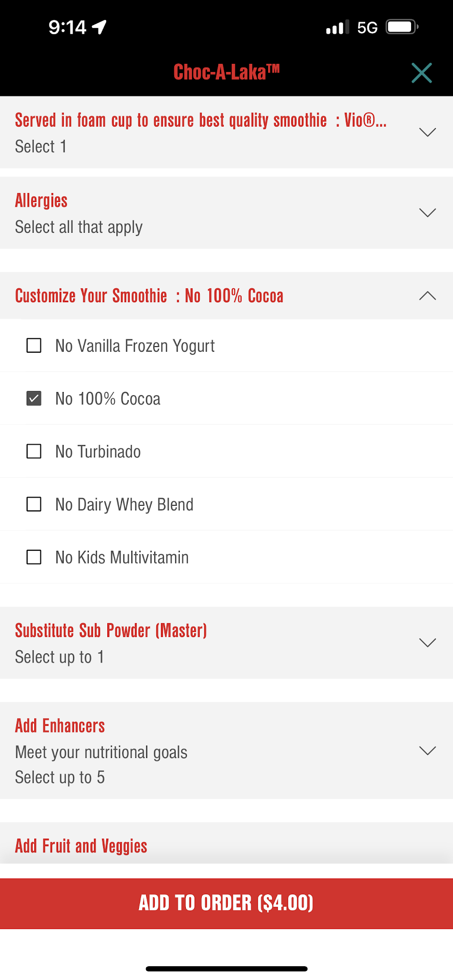Tap the home indicator bar
The image size is (453, 980).
(226, 968)
